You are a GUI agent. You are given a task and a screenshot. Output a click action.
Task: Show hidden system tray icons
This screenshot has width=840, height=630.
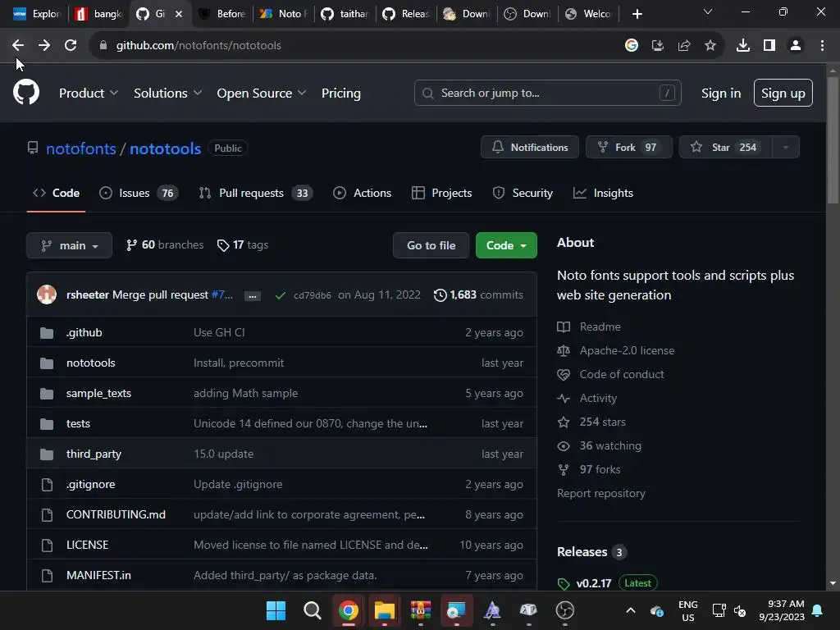pos(631,610)
